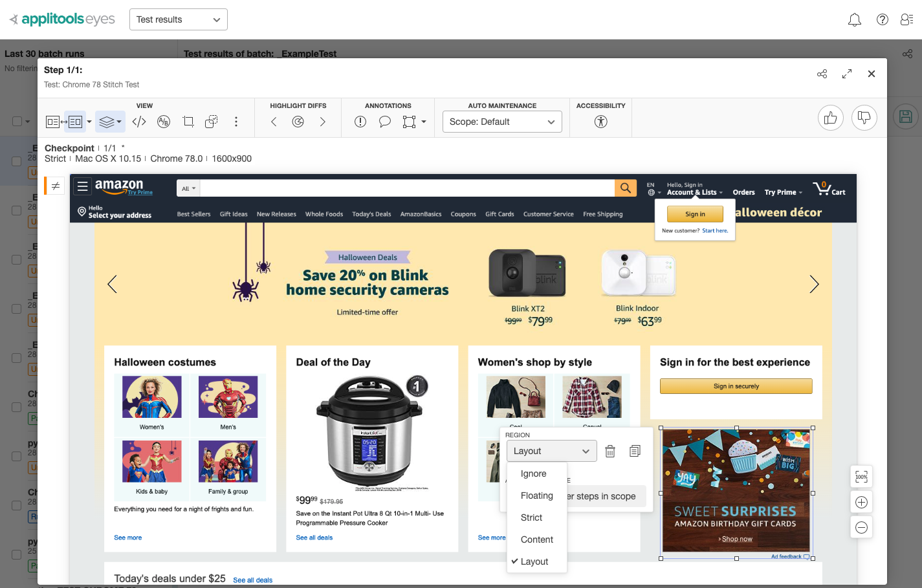This screenshot has height=588, width=922.
Task: Click the applitools eyes logo
Action: click(63, 19)
